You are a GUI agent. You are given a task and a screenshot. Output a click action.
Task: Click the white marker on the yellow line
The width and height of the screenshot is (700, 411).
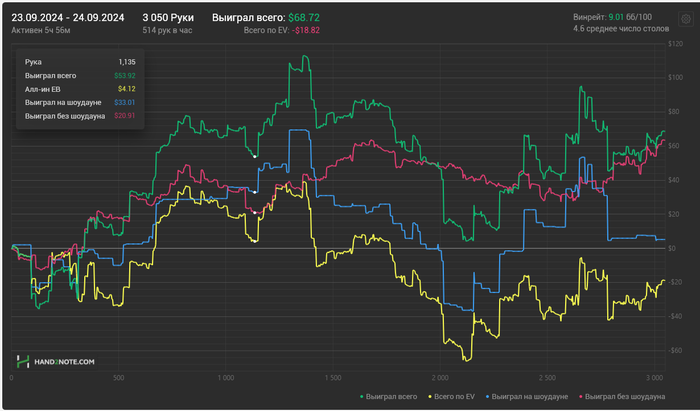(255, 241)
